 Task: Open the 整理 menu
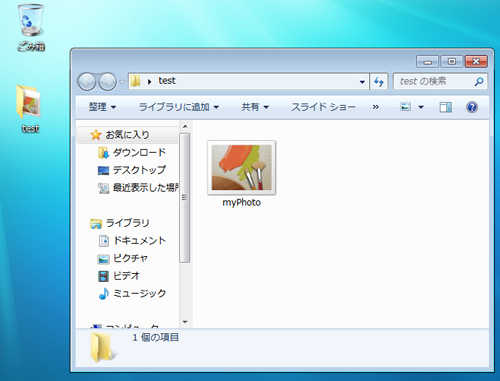(102, 107)
